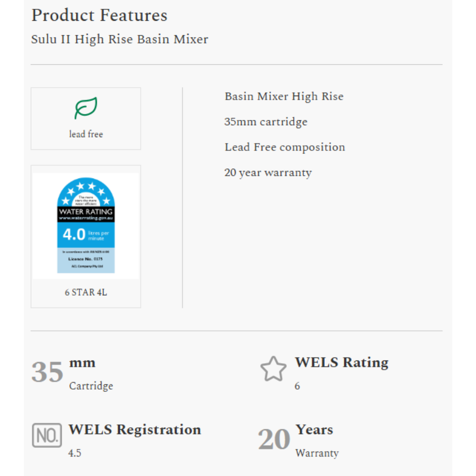Click the 'mm' unit label

(x=82, y=363)
